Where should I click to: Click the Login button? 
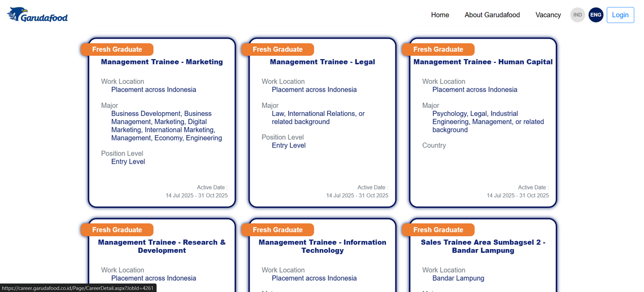click(x=620, y=15)
